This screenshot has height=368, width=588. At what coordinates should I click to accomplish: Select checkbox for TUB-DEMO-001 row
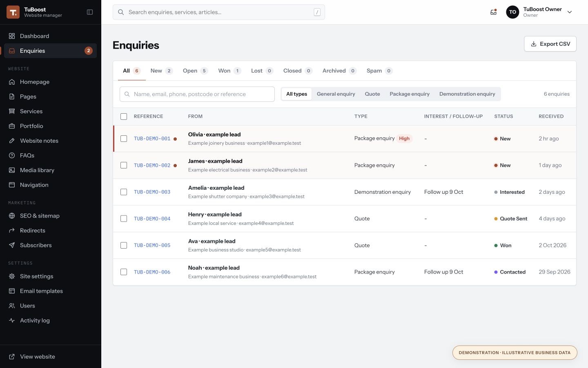(x=124, y=139)
